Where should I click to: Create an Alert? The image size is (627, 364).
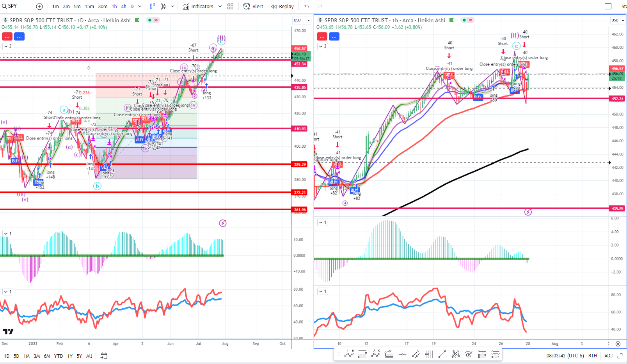(253, 6)
